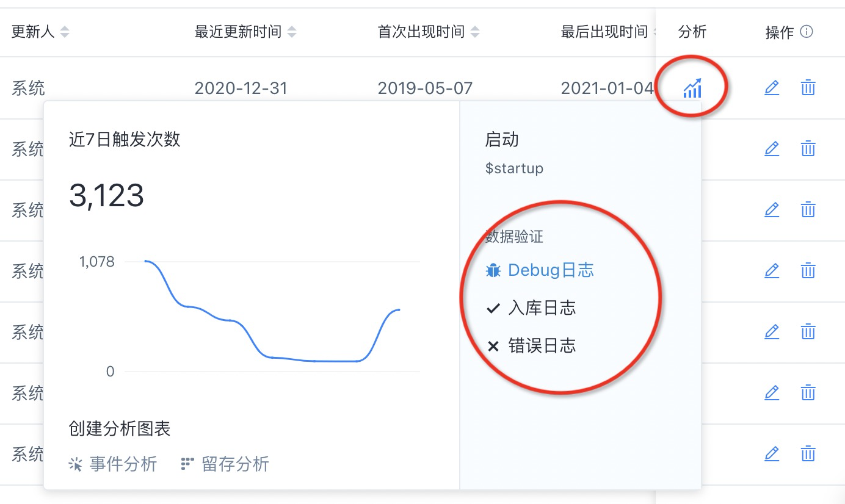The image size is (845, 504).
Task: Create 留存分析 chart
Action: (225, 464)
